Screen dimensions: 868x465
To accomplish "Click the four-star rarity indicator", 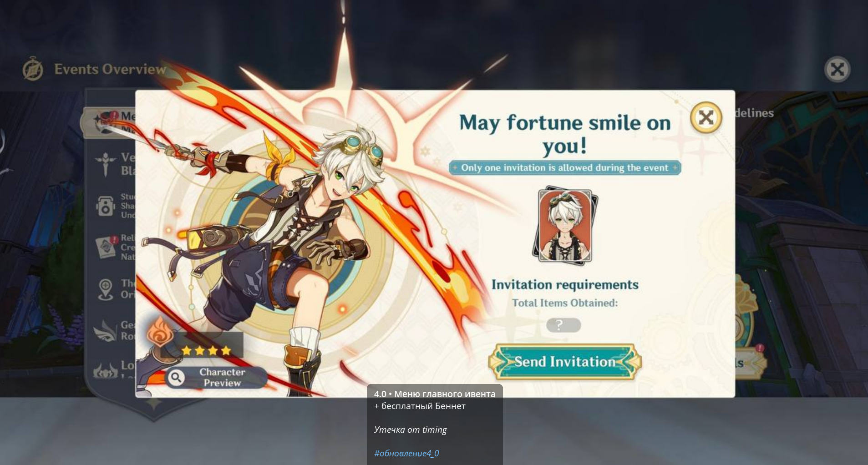I will point(206,350).
